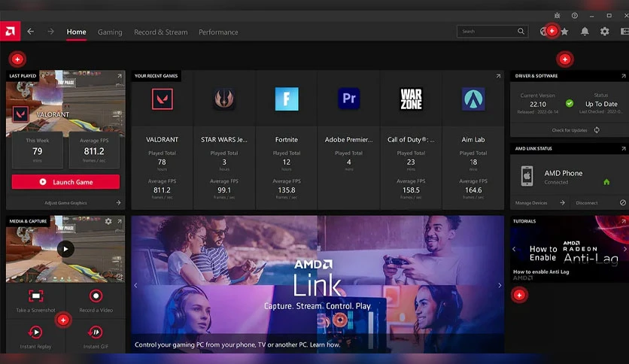The width and height of the screenshot is (629, 364).
Task: Click the Aim Lab Average FPS 164.6 value
Action: point(473,190)
